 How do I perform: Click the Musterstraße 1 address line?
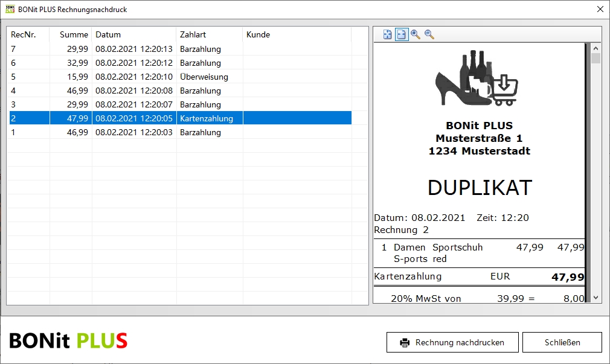coord(479,138)
